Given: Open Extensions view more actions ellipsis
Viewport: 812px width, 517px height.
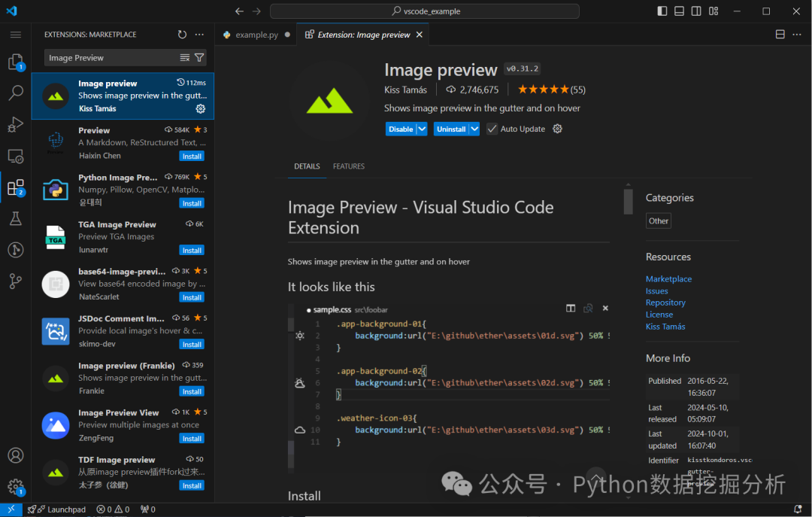Looking at the screenshot, I should pyautogui.click(x=199, y=35).
